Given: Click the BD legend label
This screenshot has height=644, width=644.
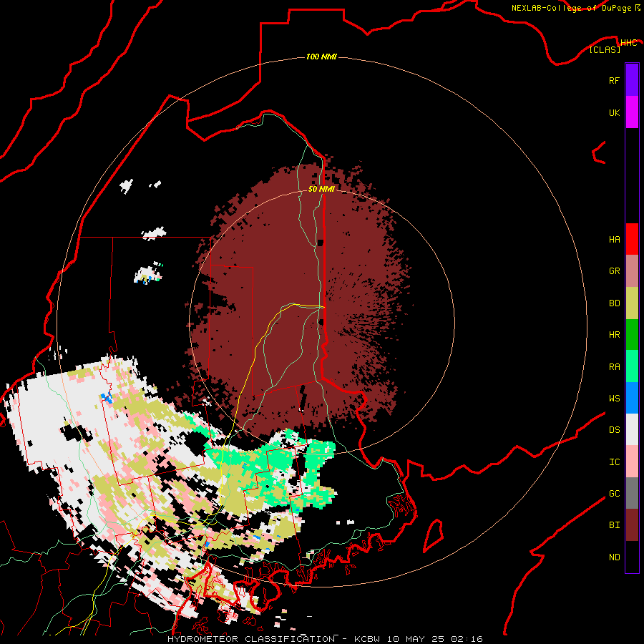Looking at the screenshot, I should 614,303.
